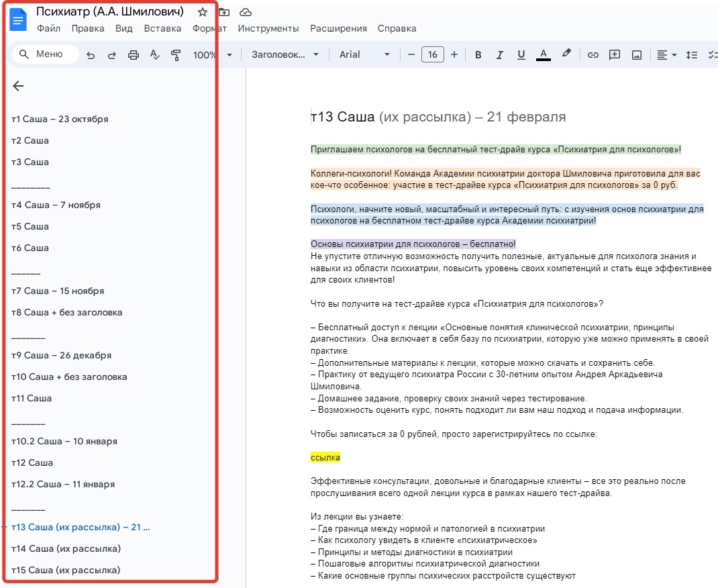Open the zoom 100% dropdown
Screen dimensions: 718x588
(213, 55)
